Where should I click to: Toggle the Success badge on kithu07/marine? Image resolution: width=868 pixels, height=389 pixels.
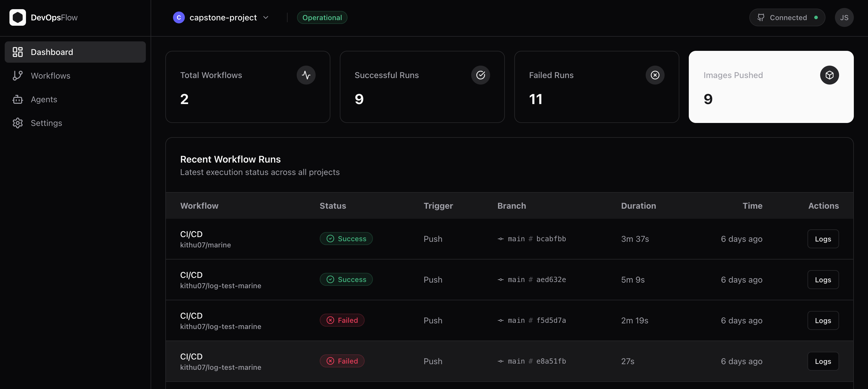pos(346,239)
